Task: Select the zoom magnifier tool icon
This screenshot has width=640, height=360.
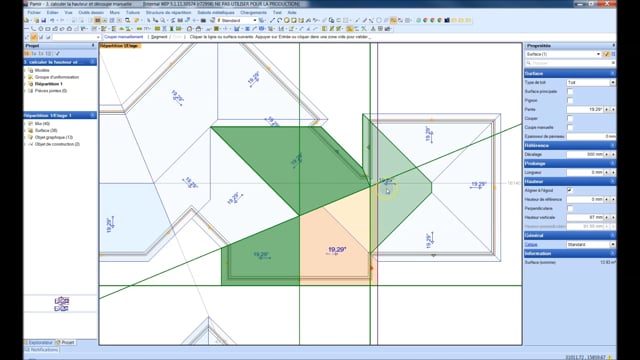Action: pyautogui.click(x=163, y=20)
